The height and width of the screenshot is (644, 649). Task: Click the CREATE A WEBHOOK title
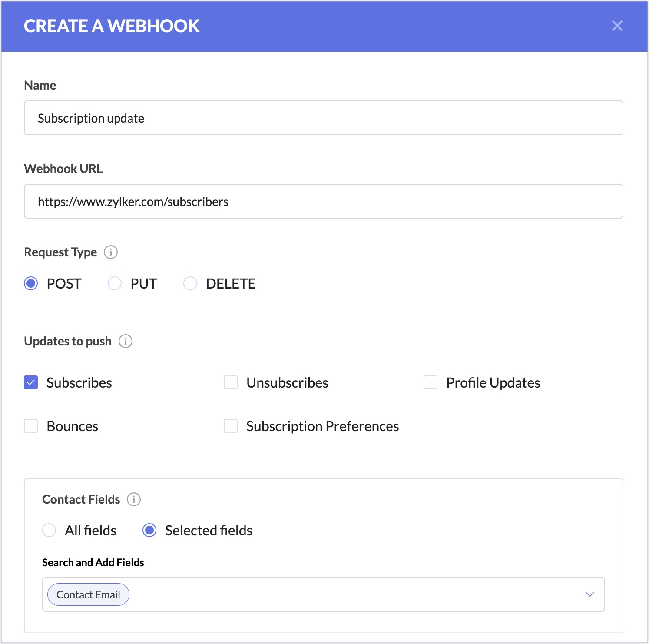(x=112, y=26)
